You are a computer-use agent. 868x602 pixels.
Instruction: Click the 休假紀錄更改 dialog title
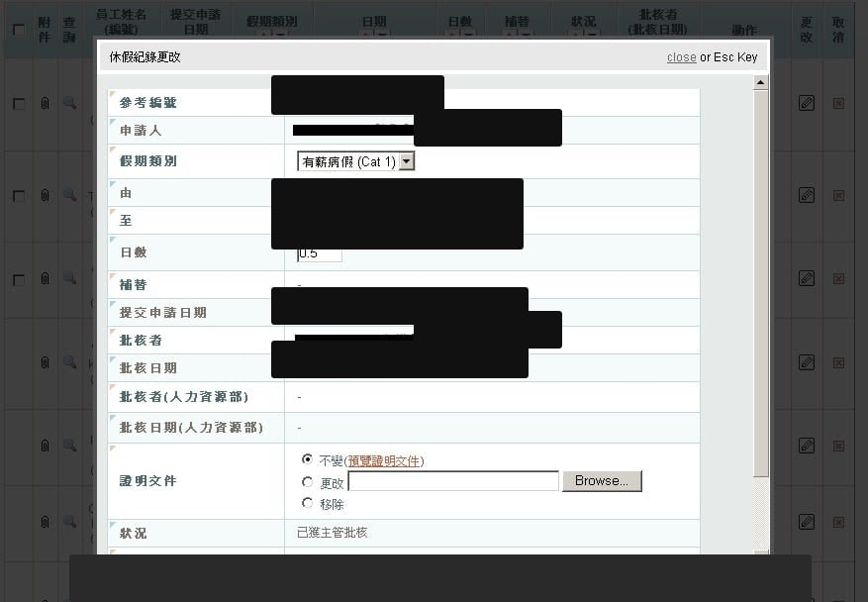pos(145,57)
